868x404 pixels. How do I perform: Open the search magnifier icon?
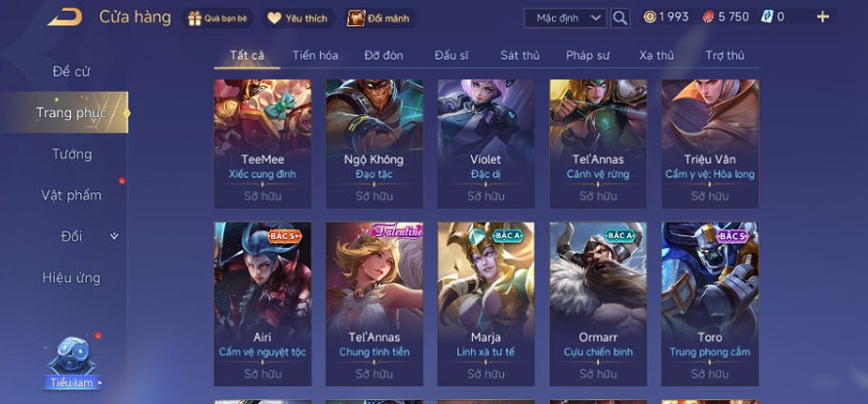620,19
